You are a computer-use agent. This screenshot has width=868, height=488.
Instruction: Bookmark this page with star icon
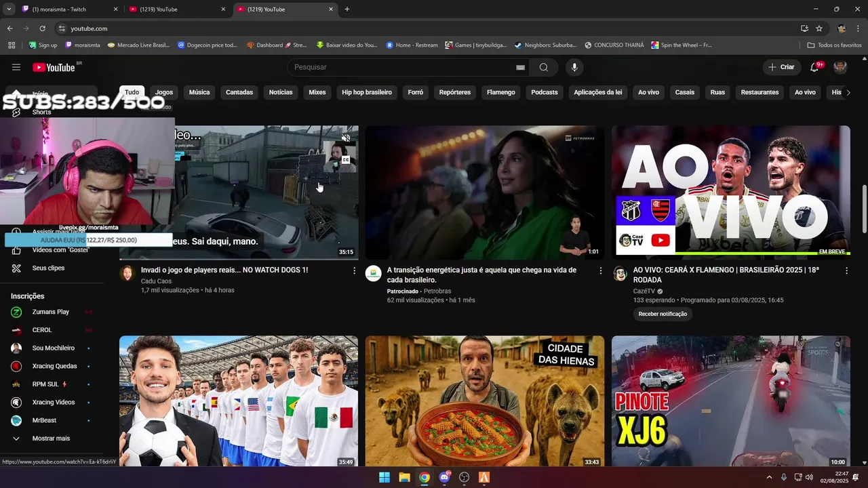[819, 28]
